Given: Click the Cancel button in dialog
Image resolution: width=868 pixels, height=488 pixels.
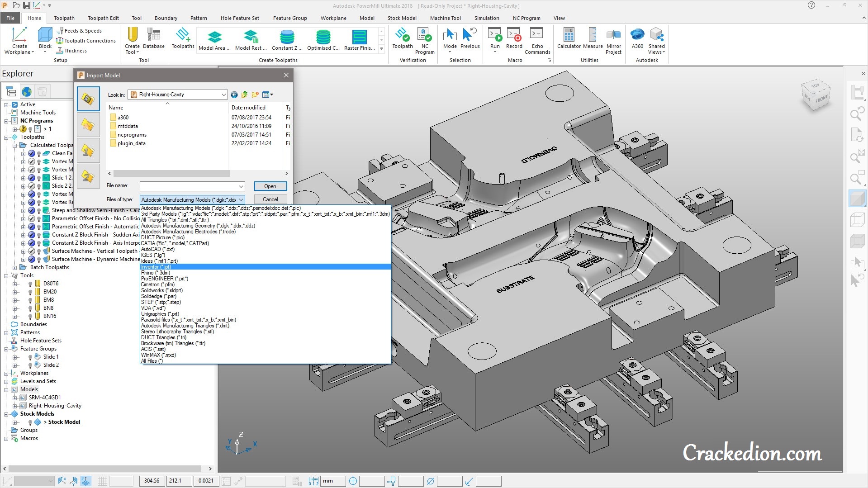Looking at the screenshot, I should (270, 199).
